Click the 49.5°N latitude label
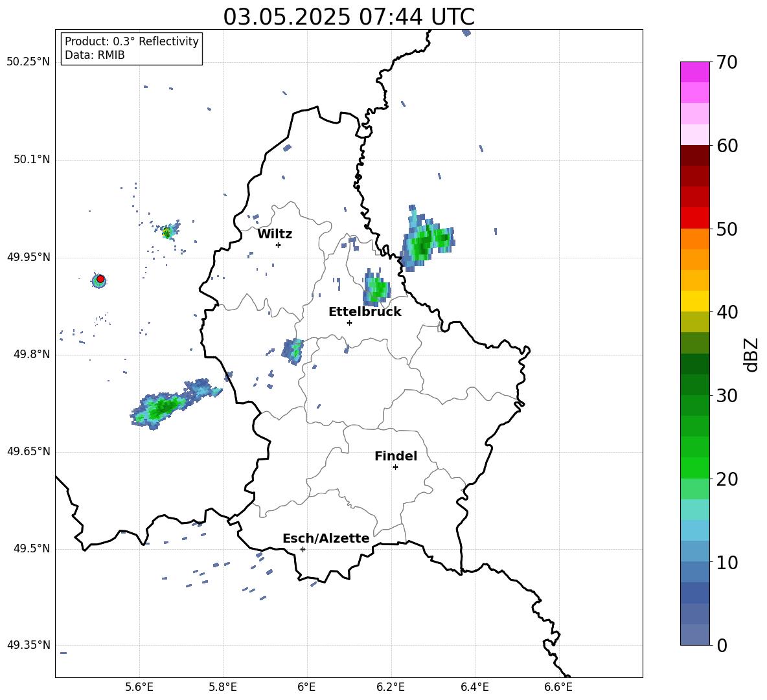 click(32, 548)
